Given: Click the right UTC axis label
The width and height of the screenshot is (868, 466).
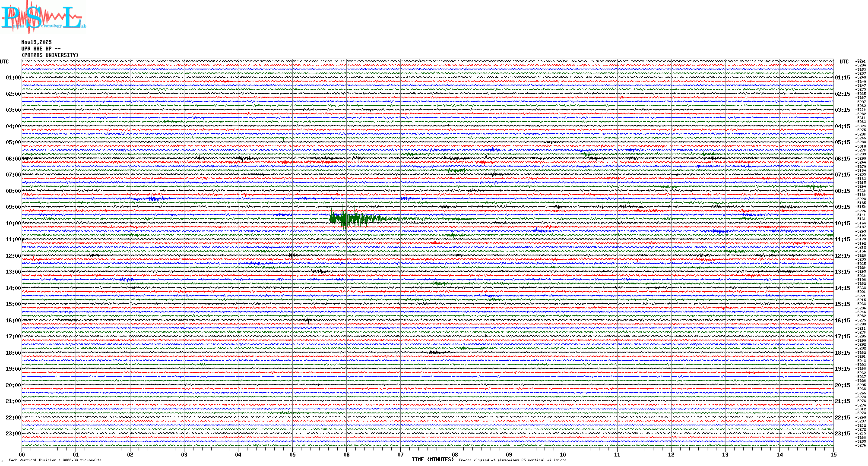Looking at the screenshot, I should (844, 62).
